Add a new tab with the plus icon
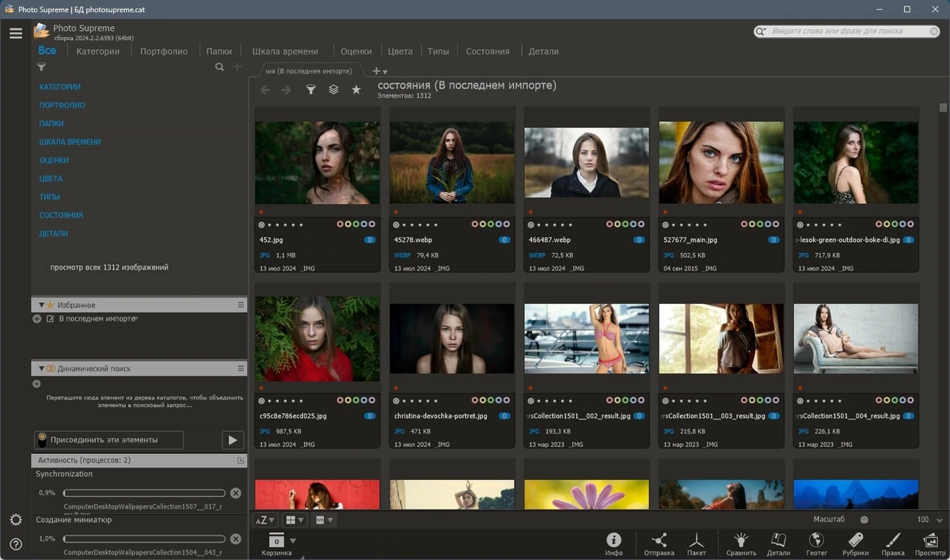The width and height of the screenshot is (950, 560). 376,71
